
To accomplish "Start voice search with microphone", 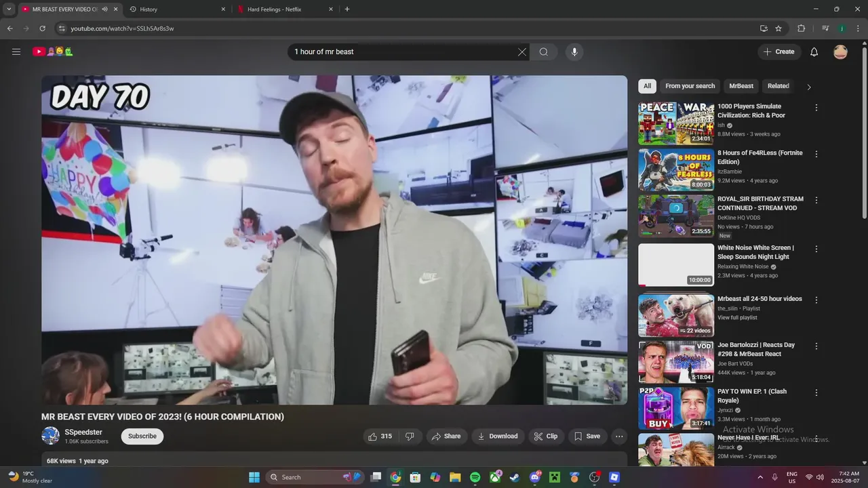I will click(x=574, y=52).
